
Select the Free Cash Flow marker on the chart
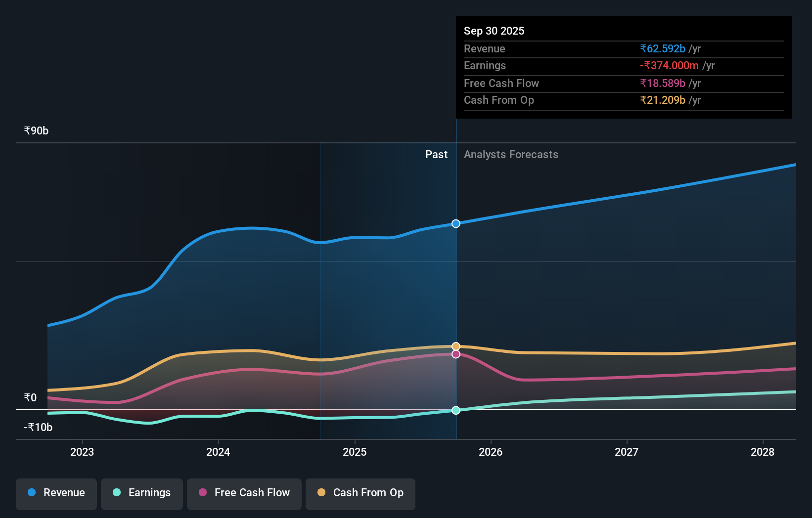tap(455, 354)
